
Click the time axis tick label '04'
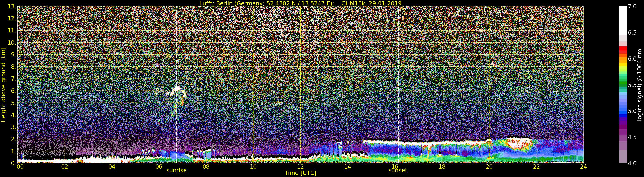(112, 167)
